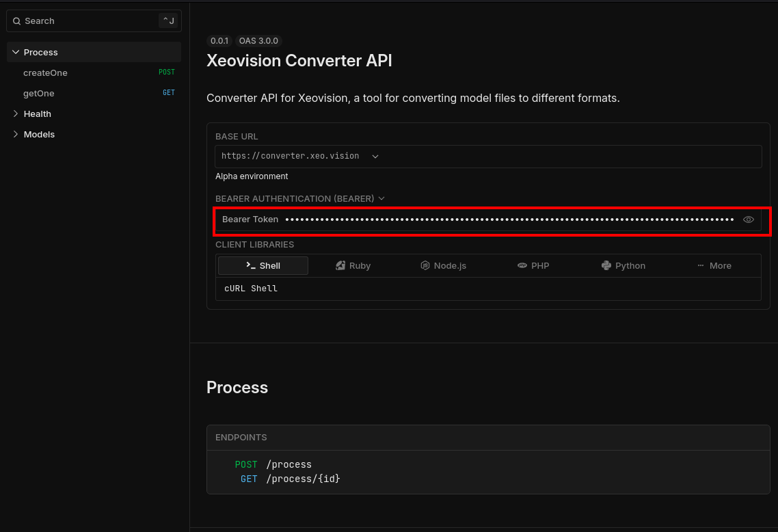The image size is (778, 532).
Task: Open the base URL server dropdown
Action: pos(300,156)
